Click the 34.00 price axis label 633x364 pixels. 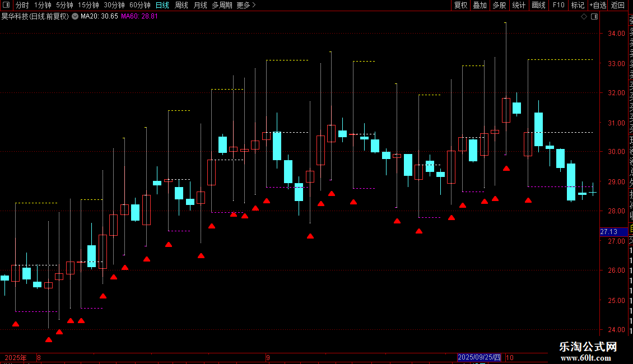click(x=616, y=34)
